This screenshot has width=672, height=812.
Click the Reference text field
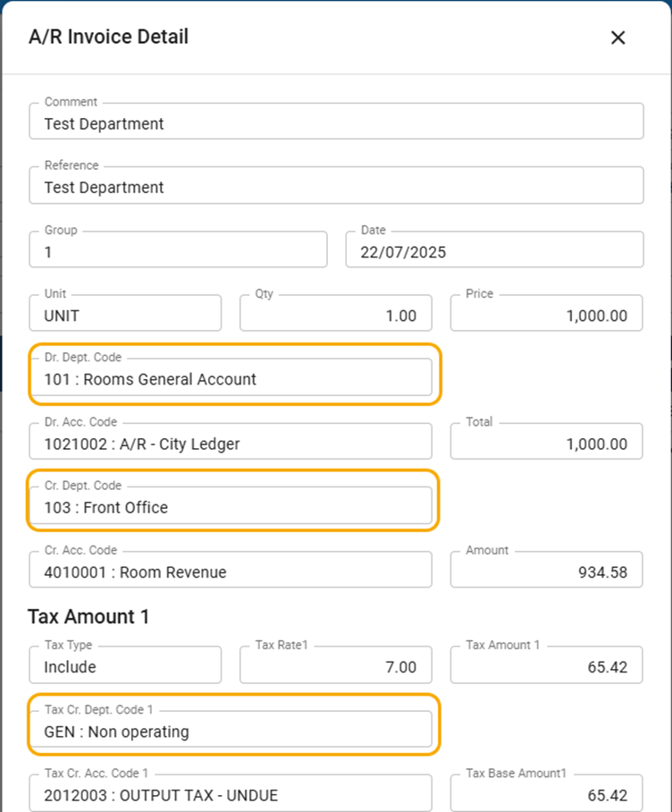[x=336, y=186]
